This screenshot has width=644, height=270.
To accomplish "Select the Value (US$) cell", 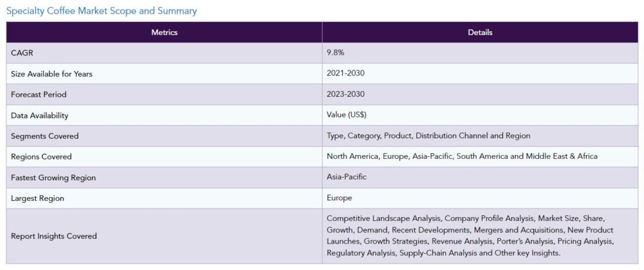I will pyautogui.click(x=480, y=116).
